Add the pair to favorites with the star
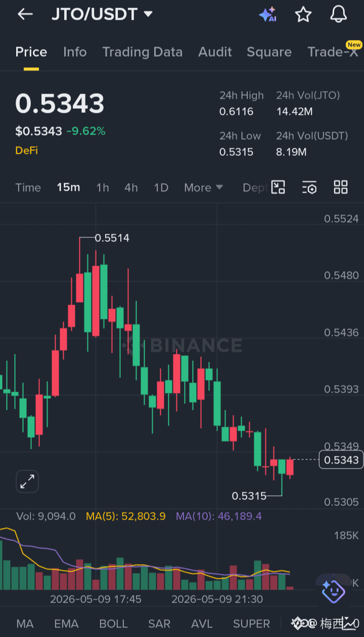Image resolution: width=364 pixels, height=637 pixels. coord(303,14)
